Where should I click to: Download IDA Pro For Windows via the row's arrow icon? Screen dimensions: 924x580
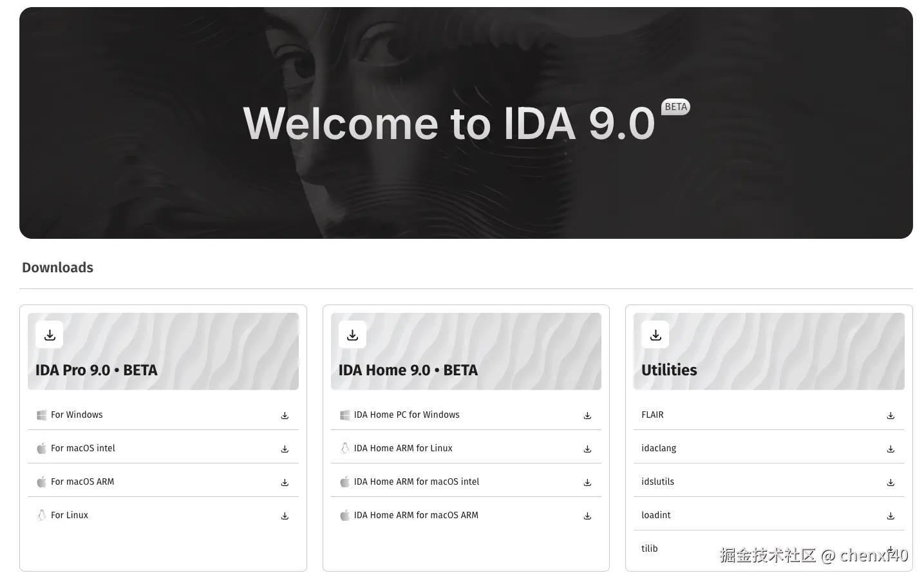coord(285,416)
